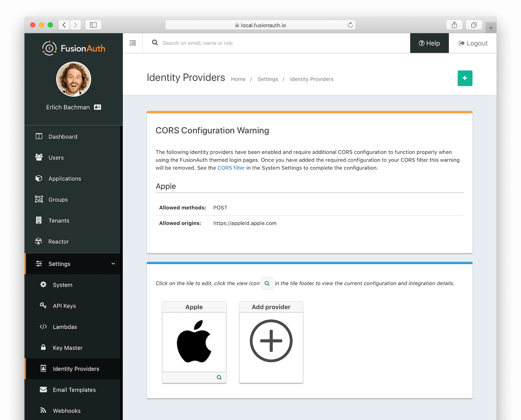
Task: Click the Users icon in the sidebar
Action: coord(39,157)
